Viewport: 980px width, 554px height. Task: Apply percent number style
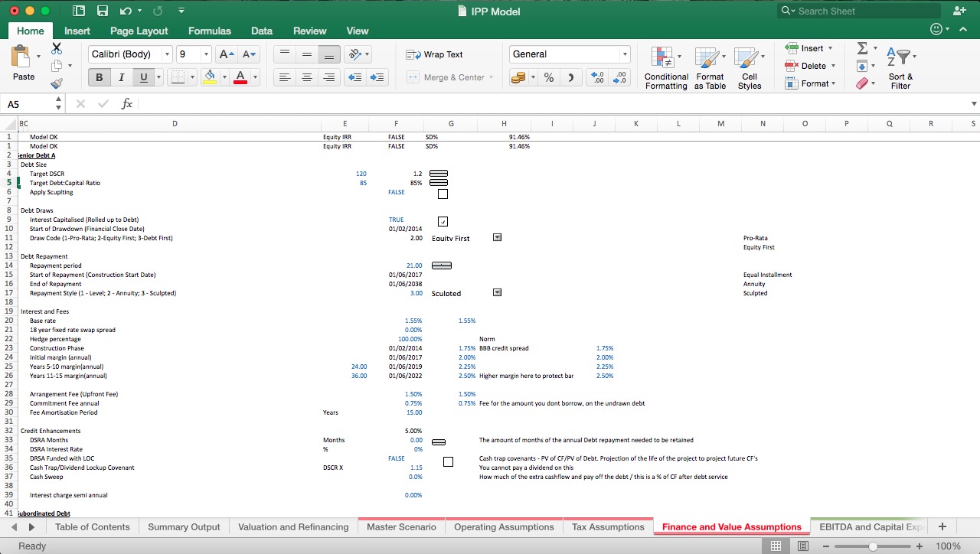pyautogui.click(x=548, y=77)
